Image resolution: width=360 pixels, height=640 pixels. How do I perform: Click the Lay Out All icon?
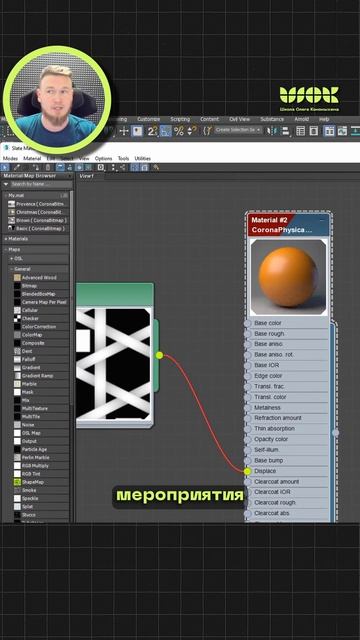113,167
